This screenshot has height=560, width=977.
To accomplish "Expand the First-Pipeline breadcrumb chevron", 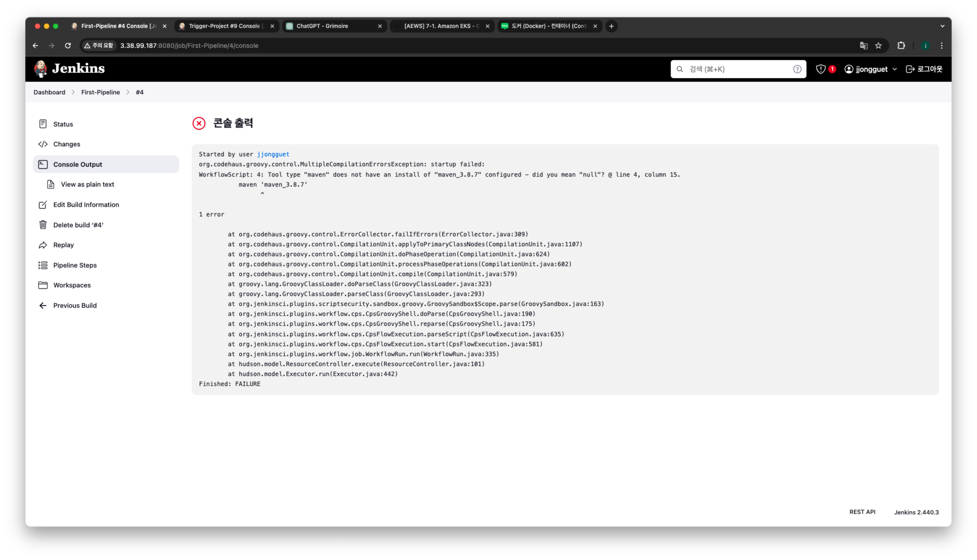I will pyautogui.click(x=128, y=92).
